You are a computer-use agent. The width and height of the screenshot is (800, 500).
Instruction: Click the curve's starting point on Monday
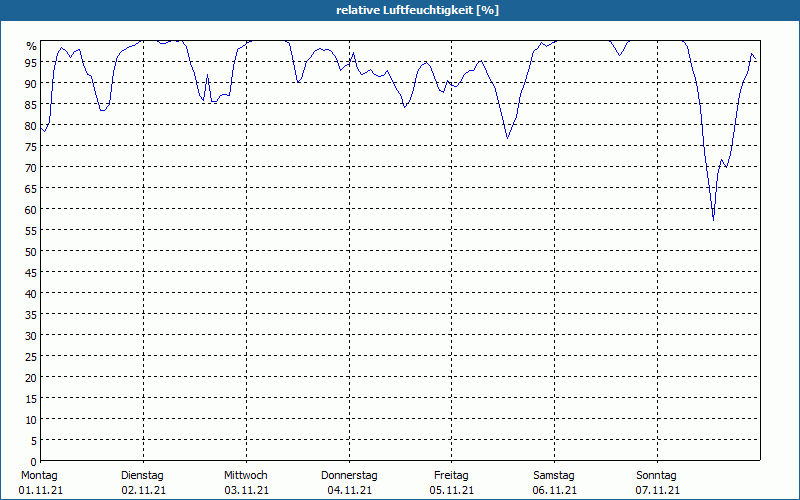(41, 128)
